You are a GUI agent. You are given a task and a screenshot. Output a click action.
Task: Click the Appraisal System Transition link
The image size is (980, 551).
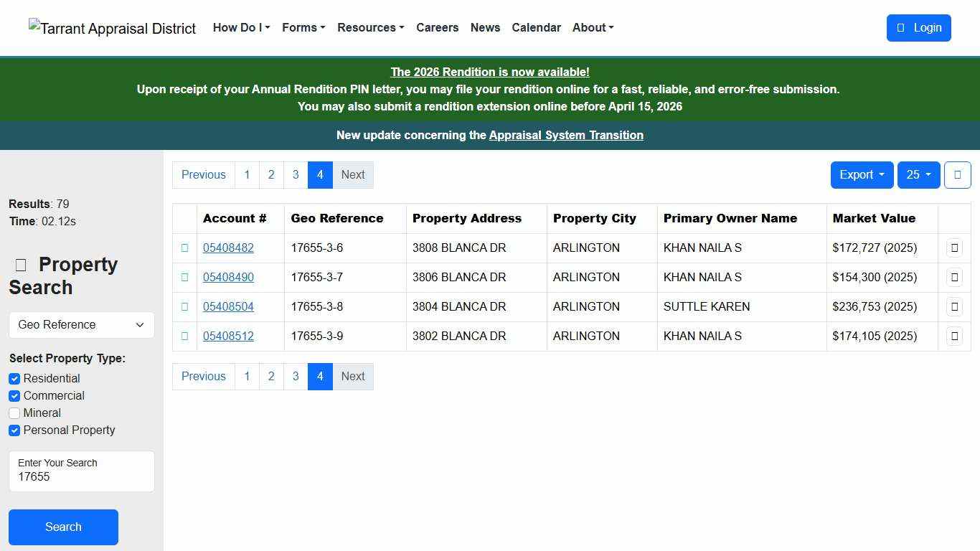tap(566, 135)
